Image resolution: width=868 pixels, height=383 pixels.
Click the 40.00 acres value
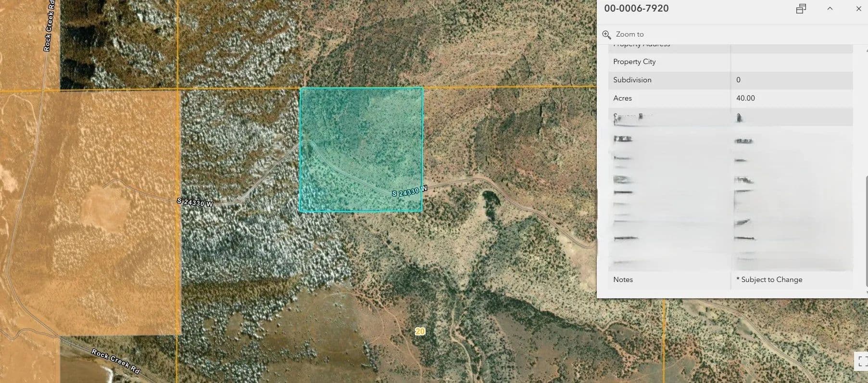pyautogui.click(x=745, y=98)
